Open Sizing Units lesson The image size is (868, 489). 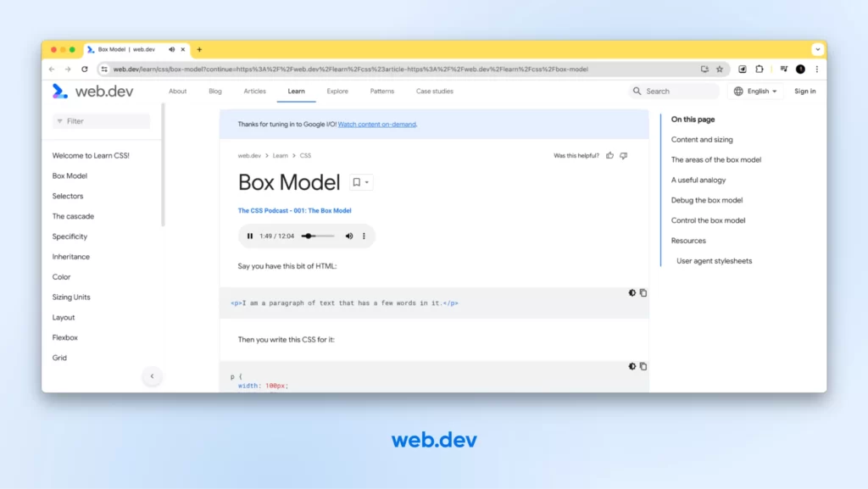71,297
